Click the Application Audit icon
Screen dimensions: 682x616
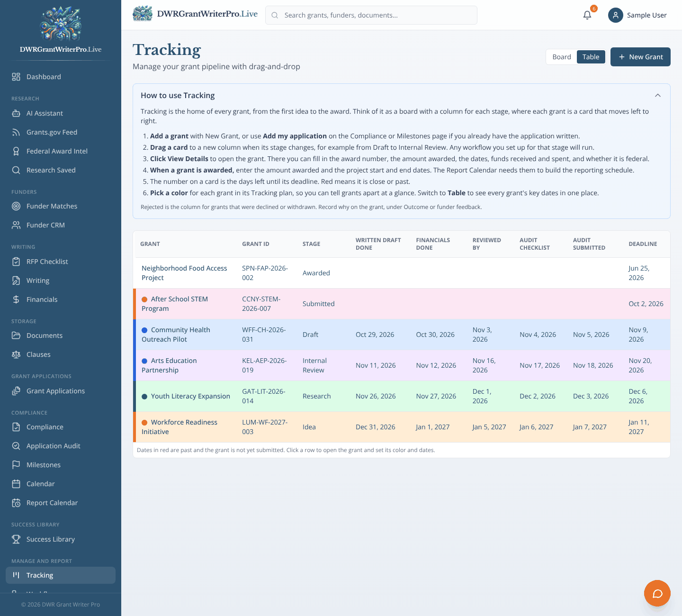click(x=16, y=446)
